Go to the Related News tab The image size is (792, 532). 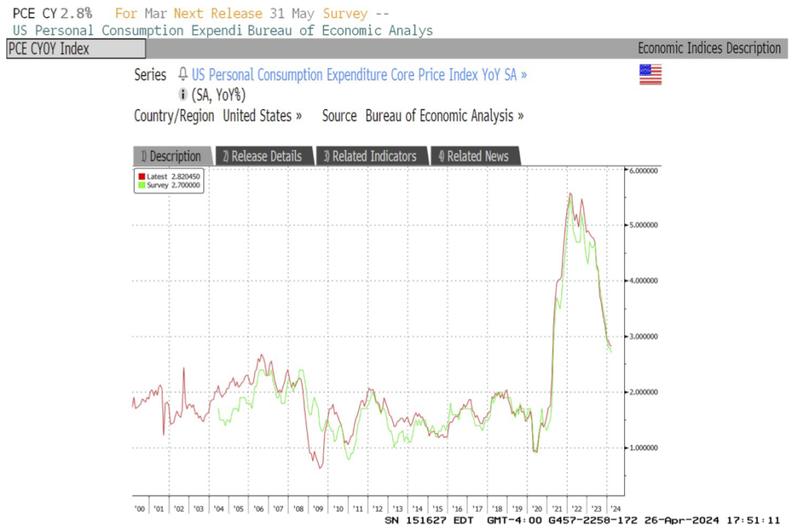click(x=473, y=156)
